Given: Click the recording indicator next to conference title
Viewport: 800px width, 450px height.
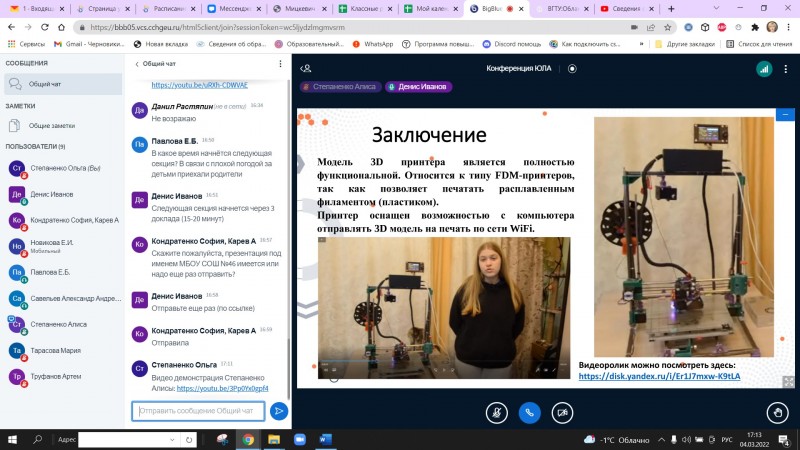Looking at the screenshot, I should (572, 68).
